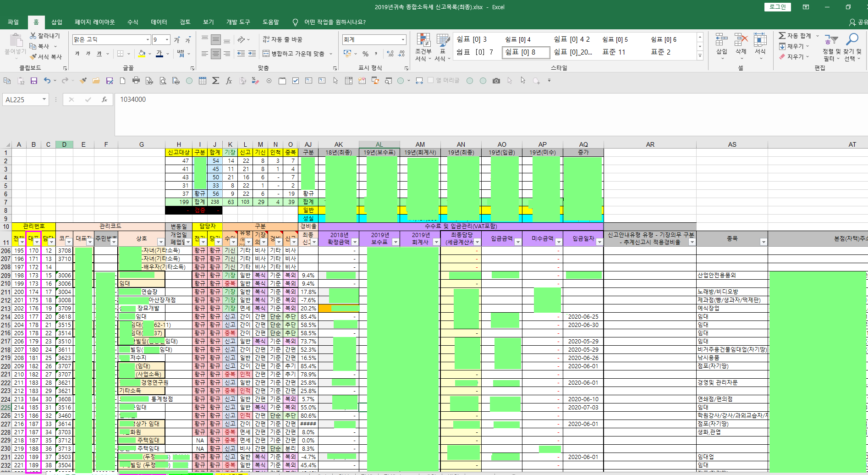Click the 로그인 sign-in button
Image resolution: width=868 pixels, height=475 pixels.
pyautogui.click(x=777, y=7)
